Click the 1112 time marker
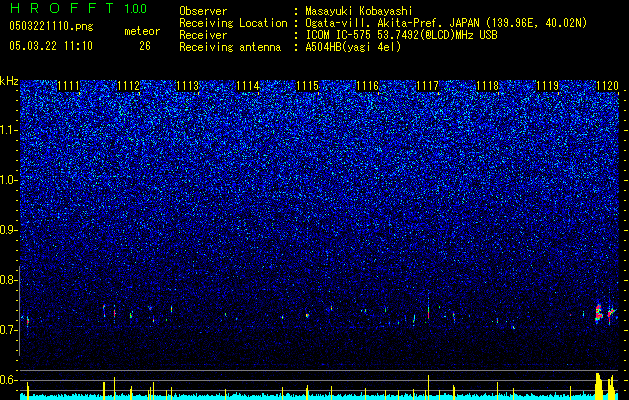 click(x=129, y=86)
